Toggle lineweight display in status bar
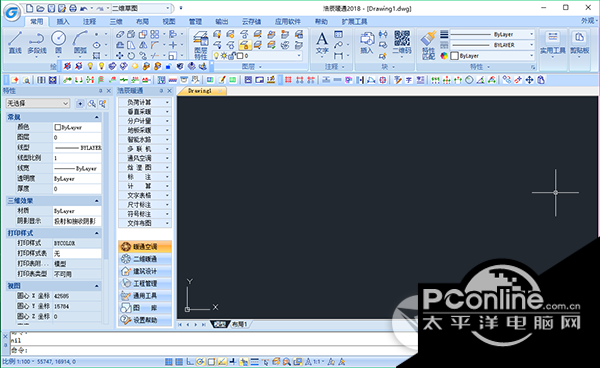 [x=254, y=361]
